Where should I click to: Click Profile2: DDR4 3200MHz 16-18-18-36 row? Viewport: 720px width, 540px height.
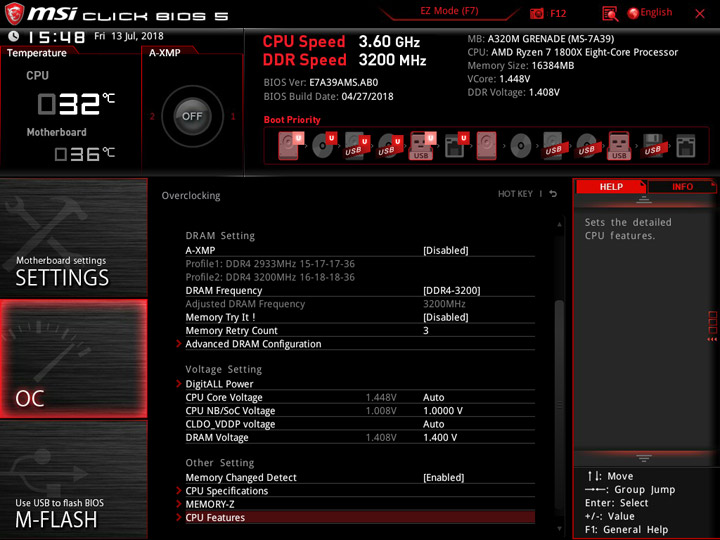click(x=270, y=277)
